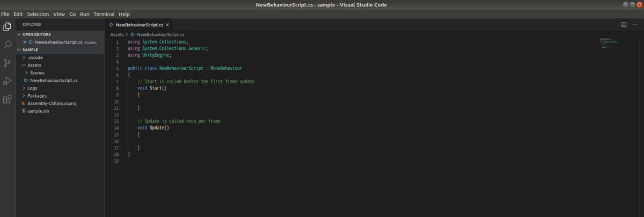The width and height of the screenshot is (644, 217).
Task: Click the 'void Start()' method text
Action: 152,88
